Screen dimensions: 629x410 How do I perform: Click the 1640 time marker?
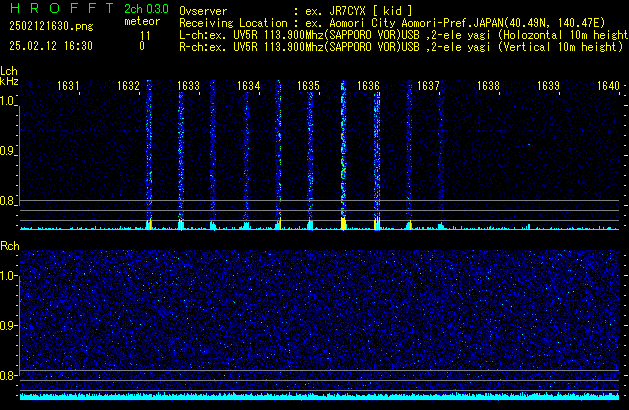point(609,86)
